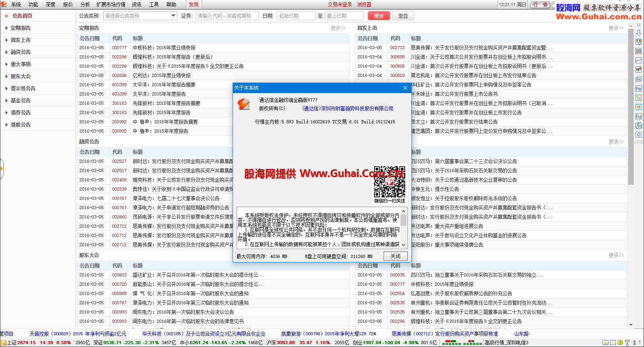Open the 分析 menu

[85, 4]
